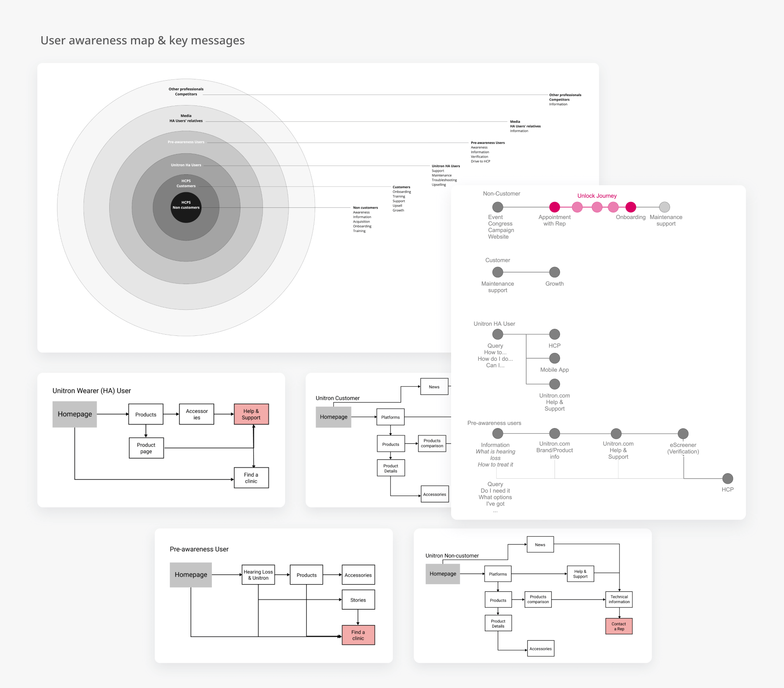
Task: Click the pink 'Help & Support' box in Wearer flow
Action: [x=251, y=414]
